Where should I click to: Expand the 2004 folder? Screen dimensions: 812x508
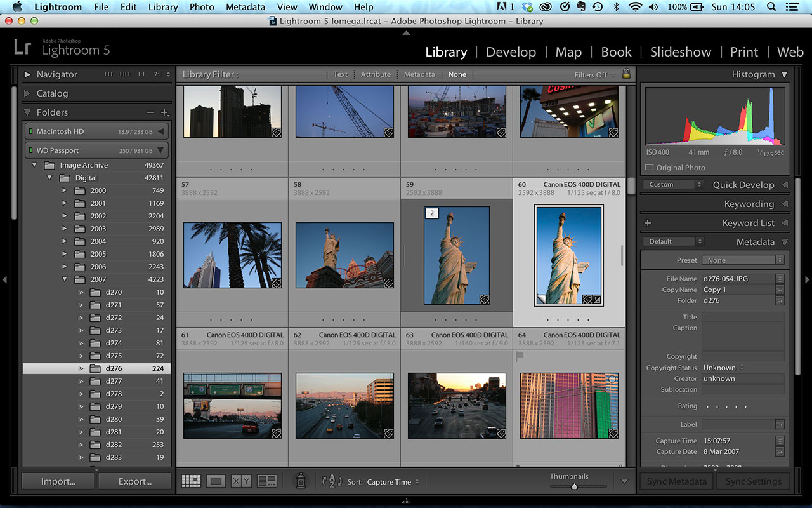pos(65,241)
